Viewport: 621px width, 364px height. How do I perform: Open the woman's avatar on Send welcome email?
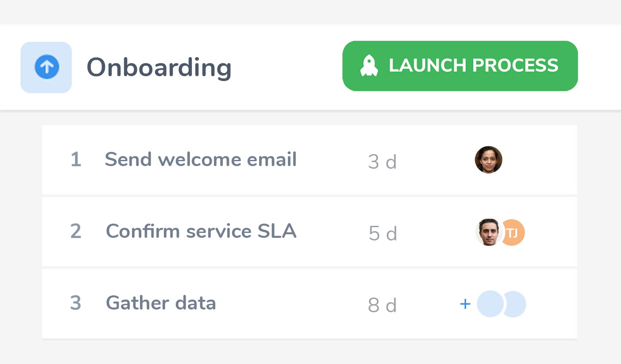(488, 160)
